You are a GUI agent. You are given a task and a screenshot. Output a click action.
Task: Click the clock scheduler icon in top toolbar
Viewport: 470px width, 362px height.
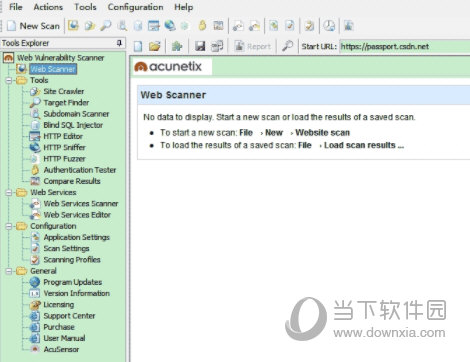[x=329, y=26]
